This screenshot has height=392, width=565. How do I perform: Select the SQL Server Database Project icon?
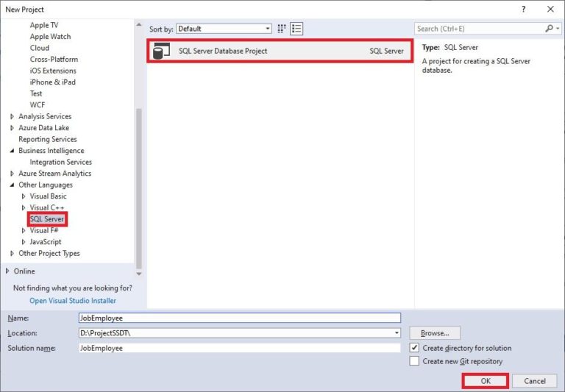point(158,51)
